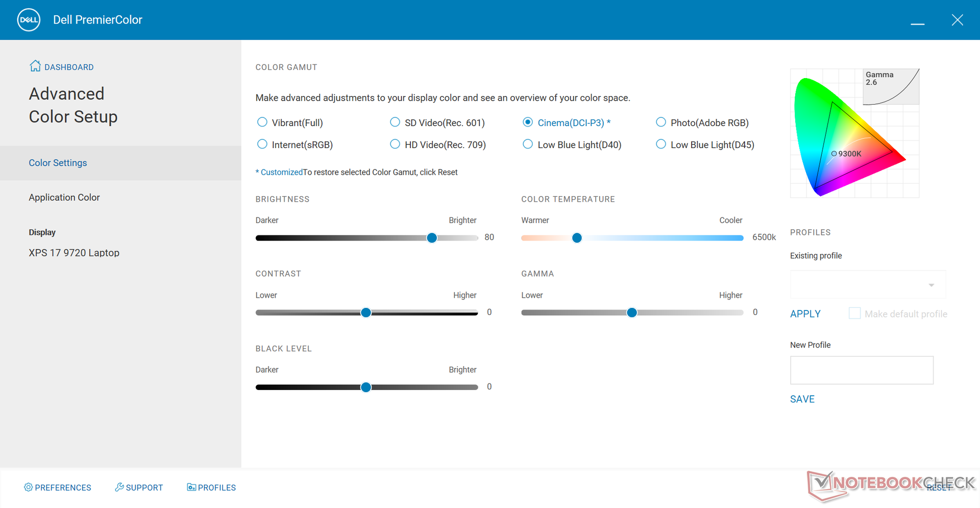Click the color temperature value "6500k"
This screenshot has width=980, height=508.
click(x=764, y=237)
